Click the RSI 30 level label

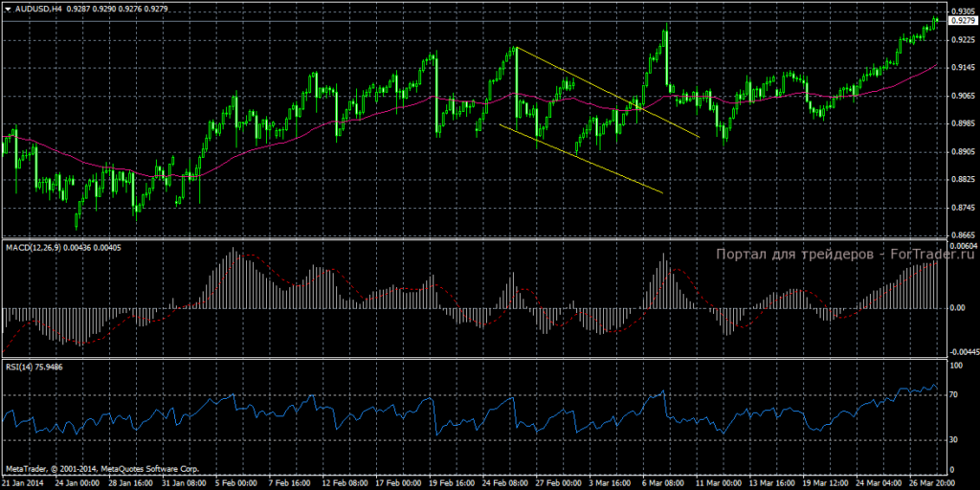[955, 440]
